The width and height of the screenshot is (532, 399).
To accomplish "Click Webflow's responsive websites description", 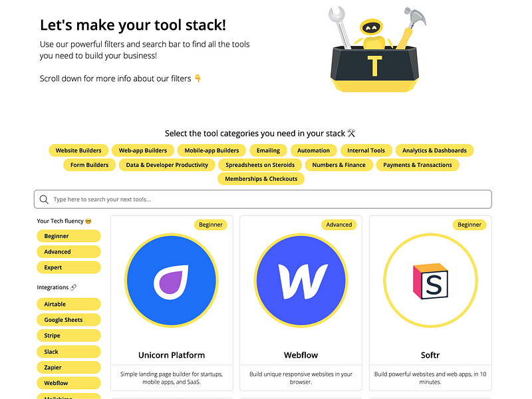I will coord(301,378).
